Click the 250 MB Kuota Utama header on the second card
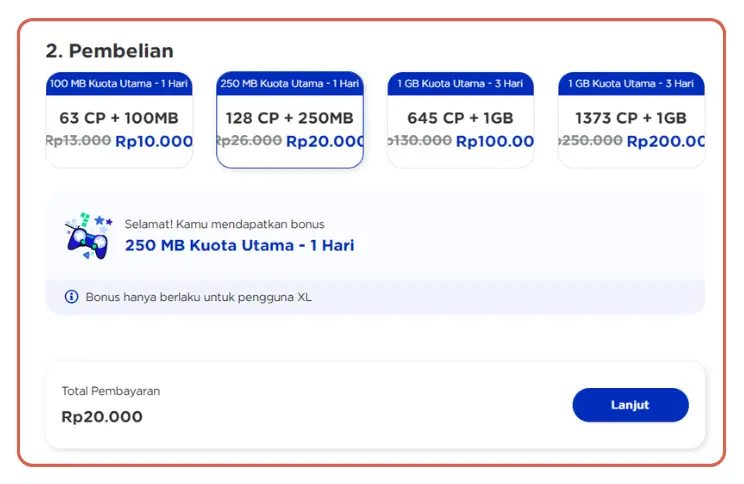This screenshot has height=484, width=744. click(289, 84)
